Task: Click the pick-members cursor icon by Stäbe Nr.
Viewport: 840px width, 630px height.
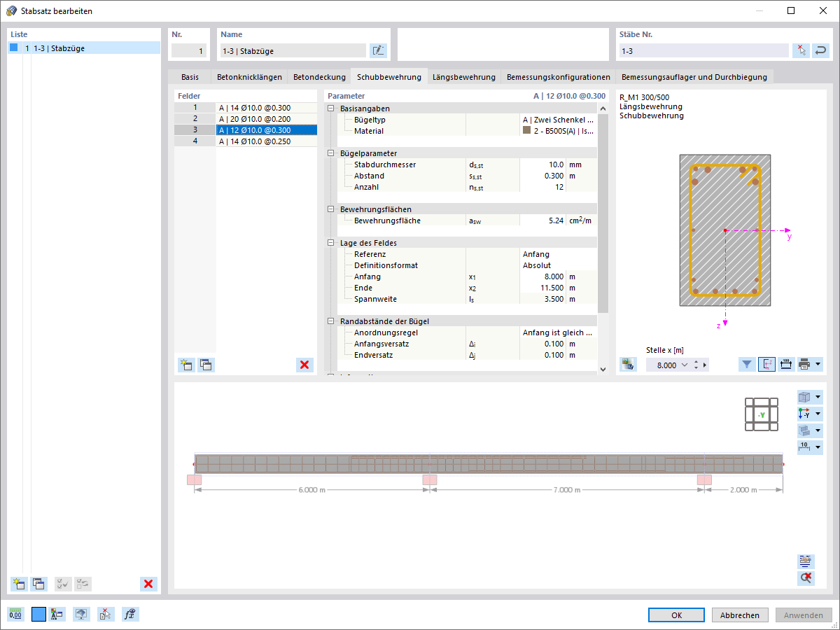Action: (801, 50)
